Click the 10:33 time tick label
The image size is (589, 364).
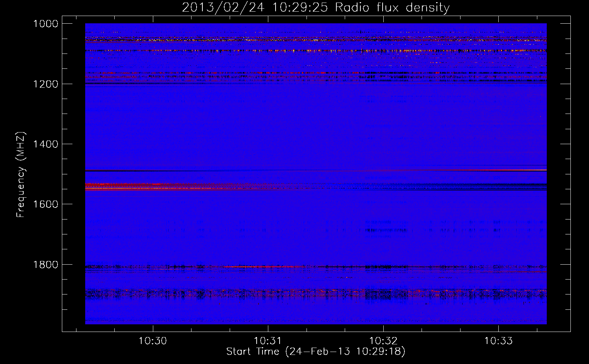click(498, 341)
